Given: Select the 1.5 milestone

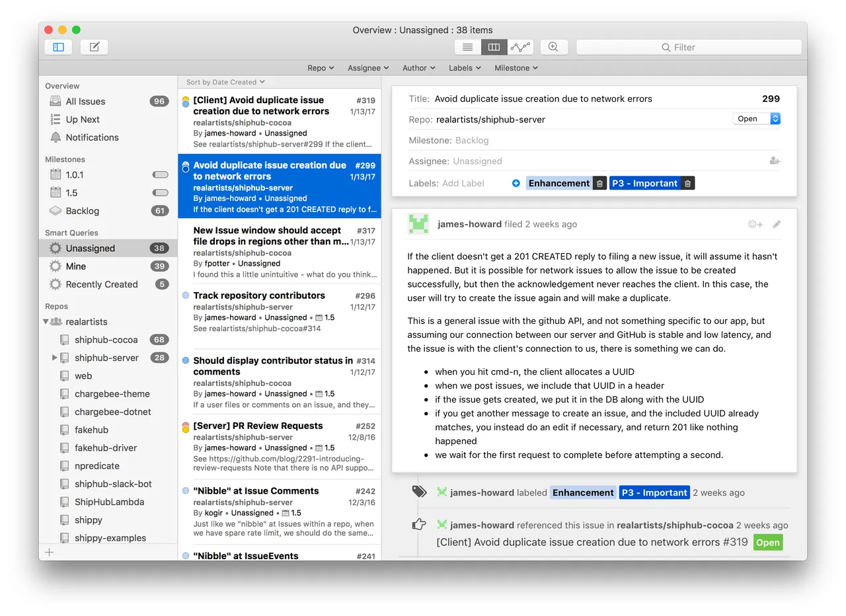Looking at the screenshot, I should point(108,193).
